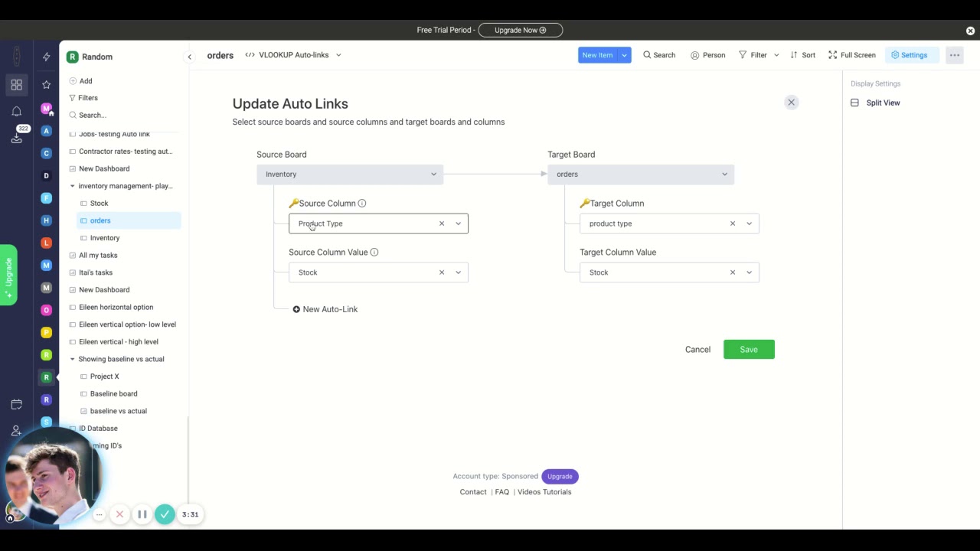
Task: Click Filter in the toolbar
Action: (753, 55)
